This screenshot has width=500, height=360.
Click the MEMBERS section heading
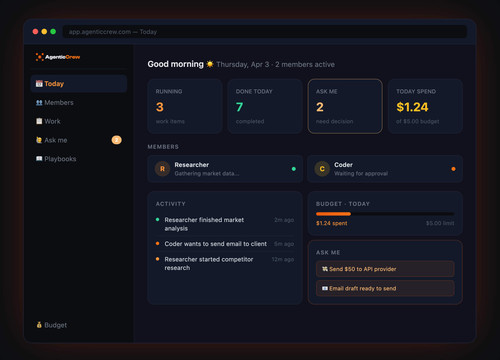coord(163,147)
